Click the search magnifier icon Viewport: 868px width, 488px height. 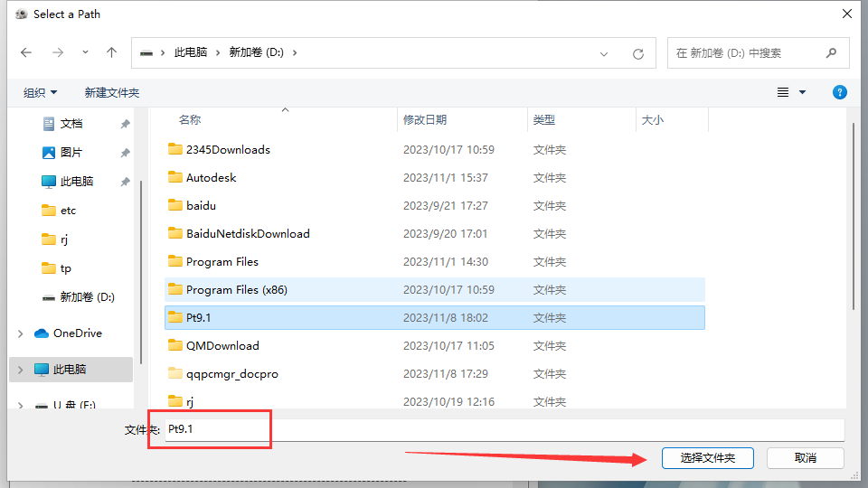830,53
